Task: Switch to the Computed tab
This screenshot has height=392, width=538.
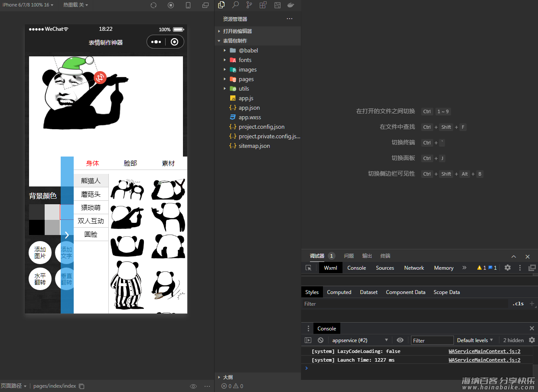Action: tap(339, 292)
